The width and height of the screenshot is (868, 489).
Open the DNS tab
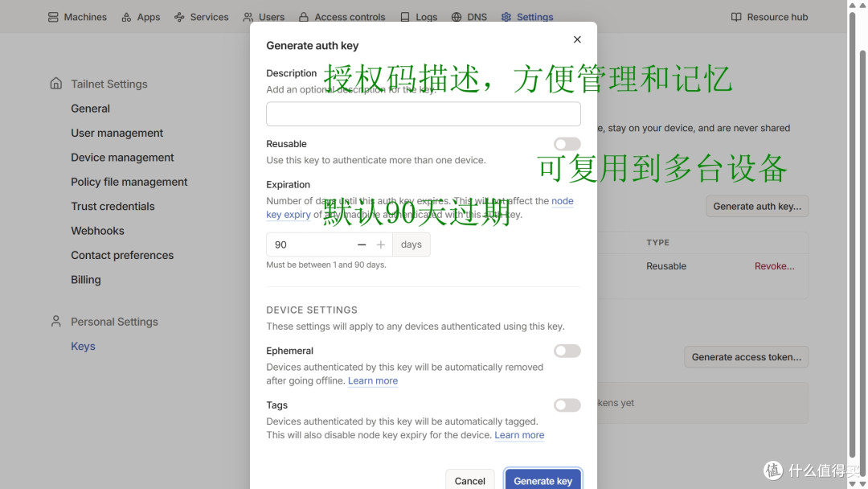pyautogui.click(x=469, y=17)
